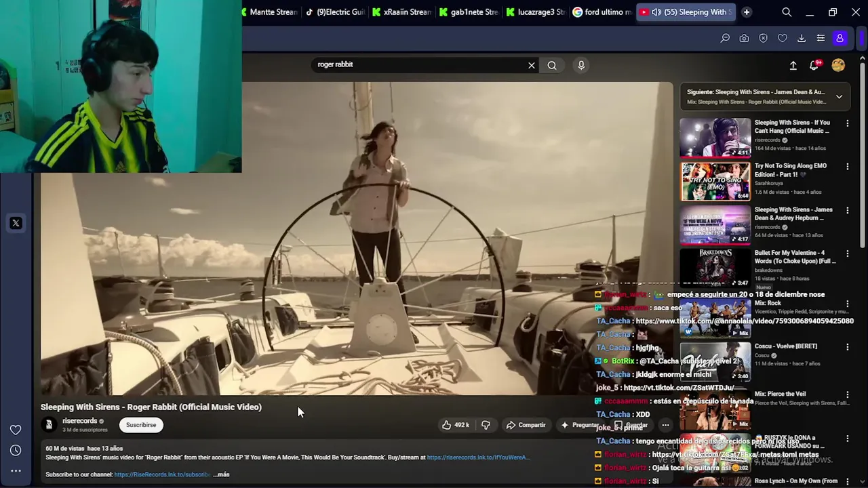Click the dislike thumbs-down button
The image size is (868, 488).
coord(486,425)
